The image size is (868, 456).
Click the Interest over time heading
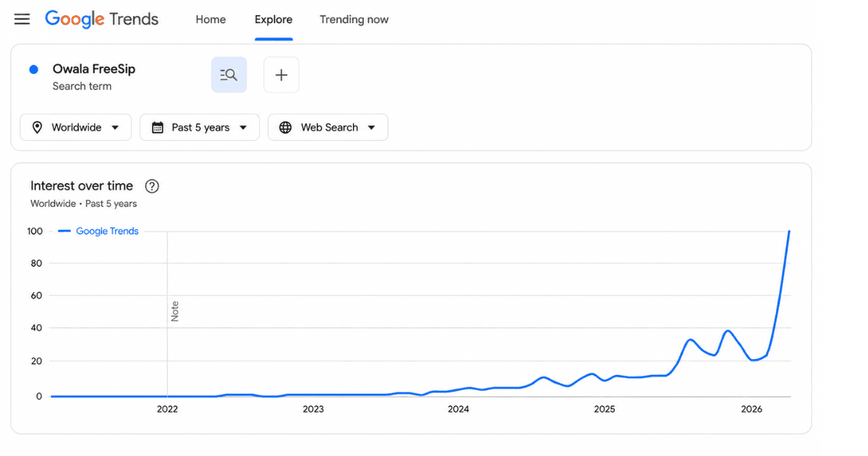[x=82, y=186]
